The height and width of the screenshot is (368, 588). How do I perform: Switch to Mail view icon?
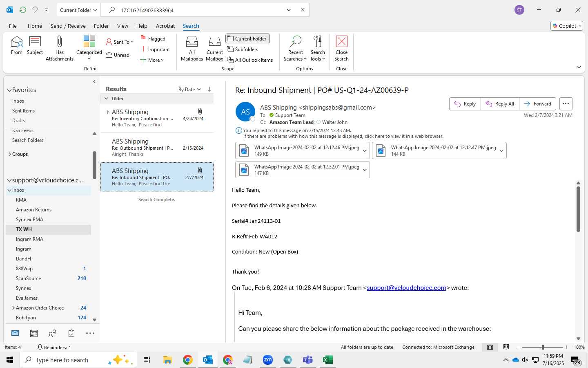pyautogui.click(x=15, y=333)
